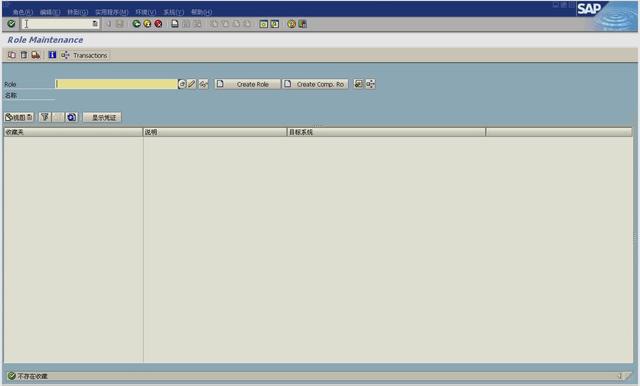Open the 帮助(H) menu

tap(201, 12)
